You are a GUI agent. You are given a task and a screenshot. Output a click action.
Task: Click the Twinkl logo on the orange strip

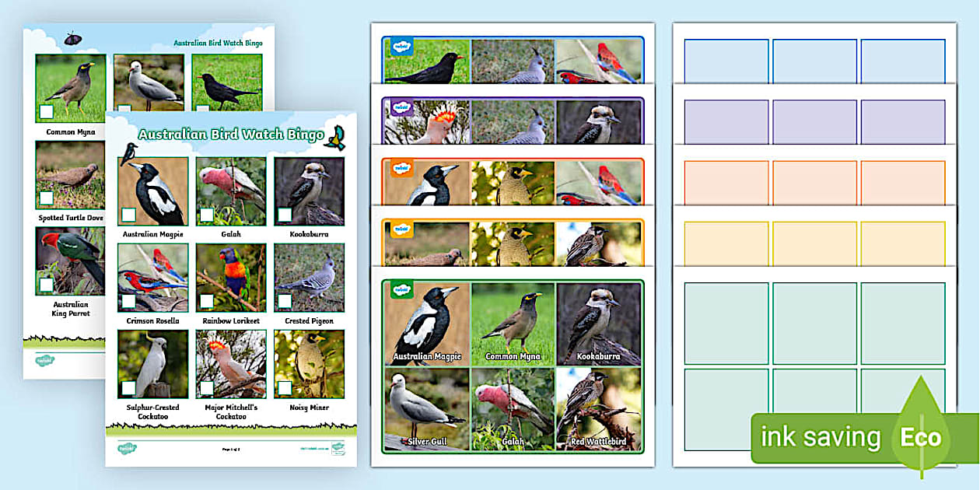click(x=402, y=170)
